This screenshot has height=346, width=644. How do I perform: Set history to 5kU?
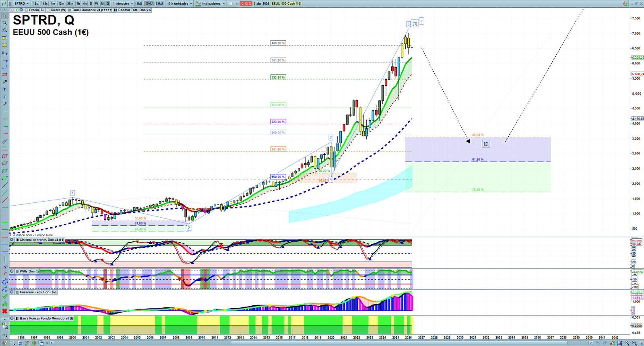click(139, 4)
